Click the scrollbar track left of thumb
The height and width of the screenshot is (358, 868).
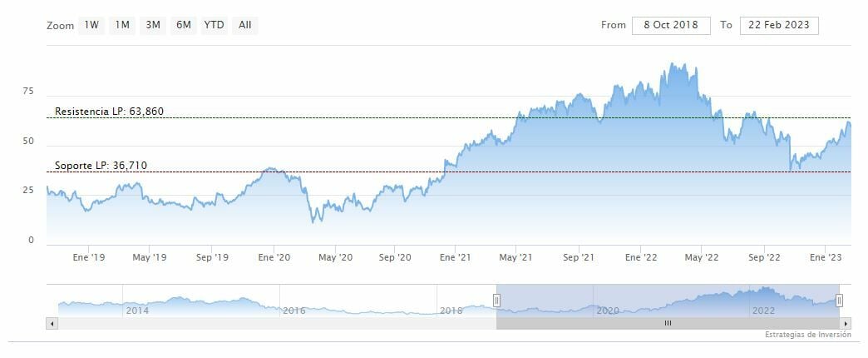click(274, 323)
